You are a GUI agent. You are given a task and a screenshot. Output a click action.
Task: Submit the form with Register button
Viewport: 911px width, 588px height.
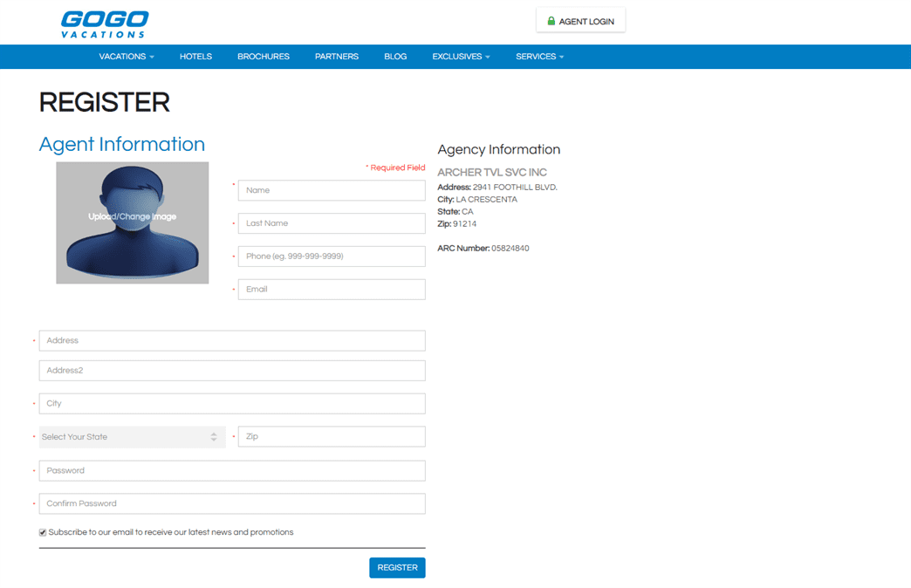point(397,568)
